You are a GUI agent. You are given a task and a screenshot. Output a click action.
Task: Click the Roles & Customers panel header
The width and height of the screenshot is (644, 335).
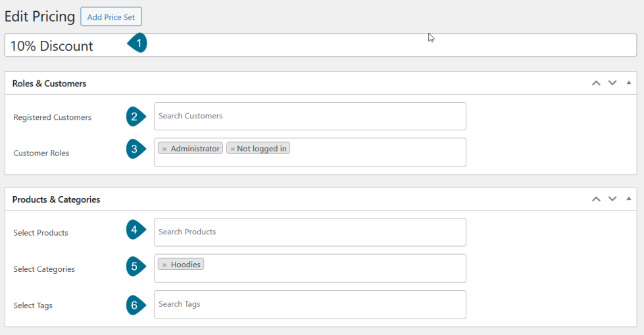pyautogui.click(x=263, y=84)
